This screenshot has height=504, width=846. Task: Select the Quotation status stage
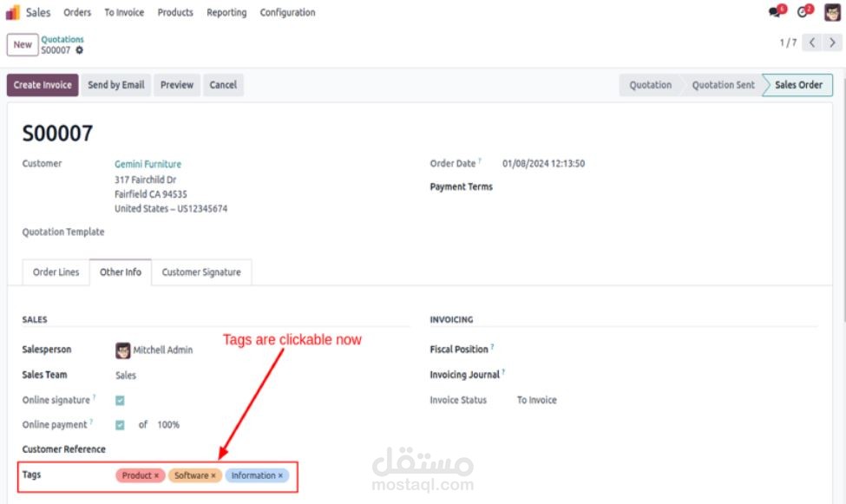pos(650,85)
